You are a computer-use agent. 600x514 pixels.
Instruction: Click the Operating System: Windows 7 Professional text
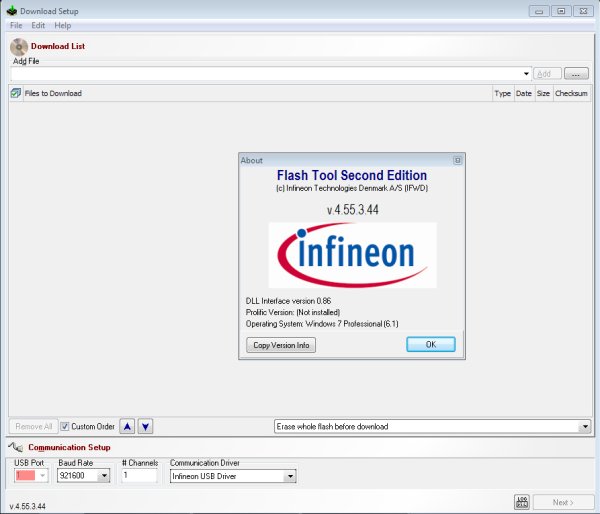(322, 324)
